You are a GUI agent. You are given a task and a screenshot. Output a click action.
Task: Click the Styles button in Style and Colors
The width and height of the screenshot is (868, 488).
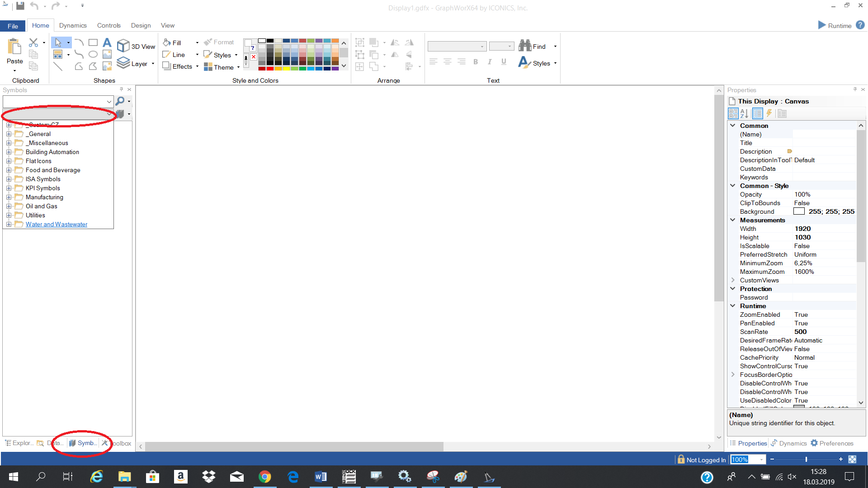pyautogui.click(x=220, y=55)
